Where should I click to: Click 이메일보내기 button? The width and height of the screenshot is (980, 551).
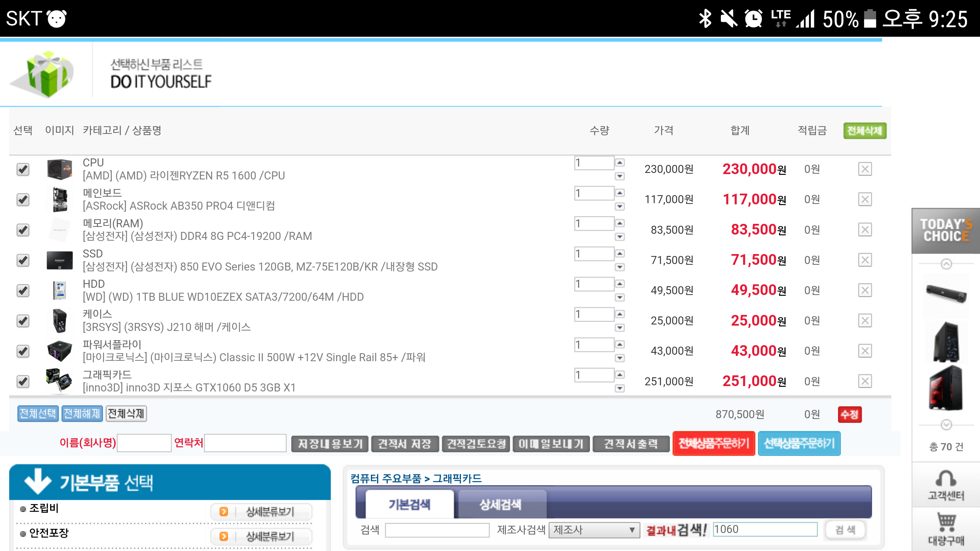(x=551, y=444)
